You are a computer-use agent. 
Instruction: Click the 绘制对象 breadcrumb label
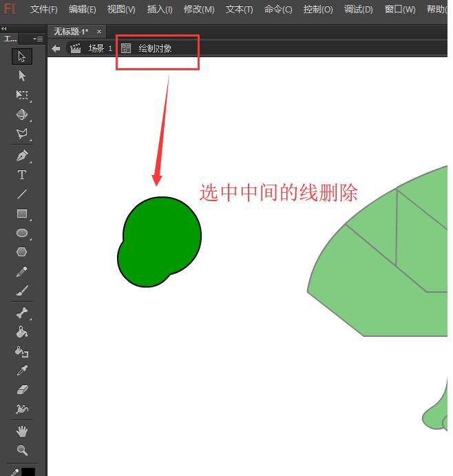tap(155, 48)
